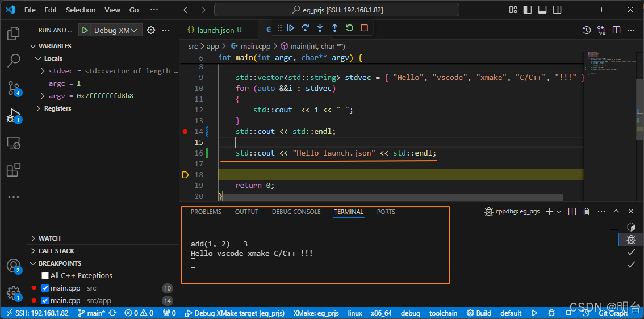The image size is (644, 319).
Task: Open the Search view in activity bar
Action: pos(14,60)
